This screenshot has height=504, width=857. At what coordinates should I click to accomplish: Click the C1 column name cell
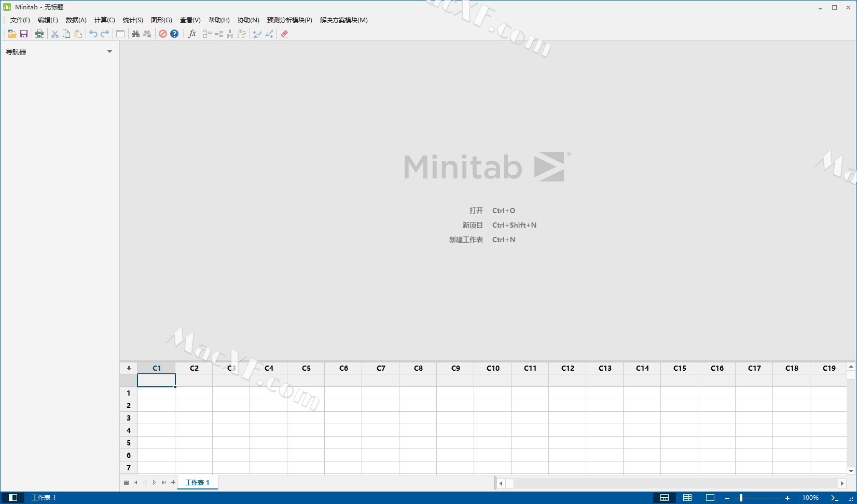pos(156,381)
